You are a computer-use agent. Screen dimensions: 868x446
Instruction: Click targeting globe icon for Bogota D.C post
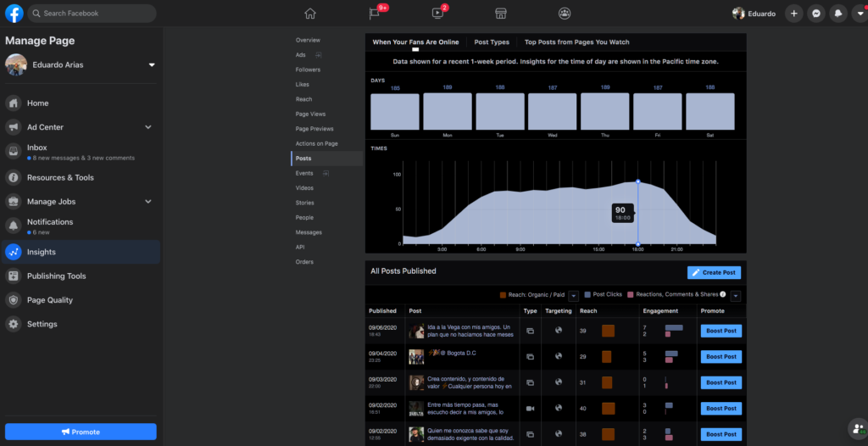point(559,356)
